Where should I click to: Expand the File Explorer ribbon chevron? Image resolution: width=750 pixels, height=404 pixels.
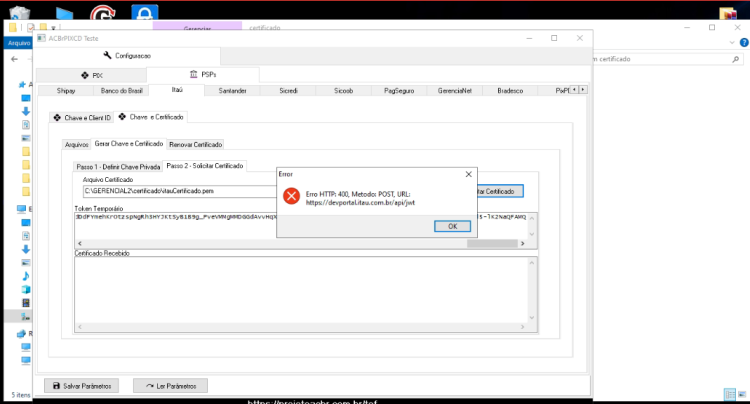click(x=732, y=43)
